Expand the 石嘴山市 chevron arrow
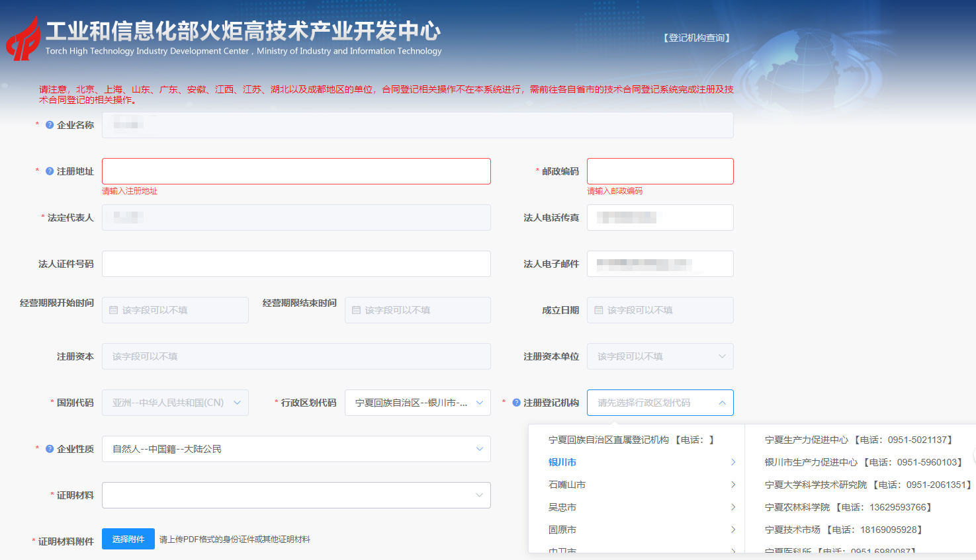Screen dimensions: 976x560 [x=732, y=485]
